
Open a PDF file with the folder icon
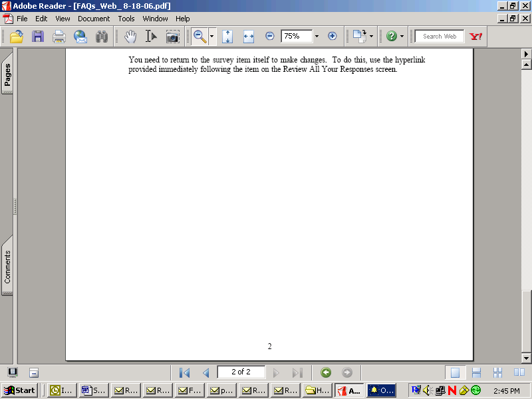click(x=16, y=37)
